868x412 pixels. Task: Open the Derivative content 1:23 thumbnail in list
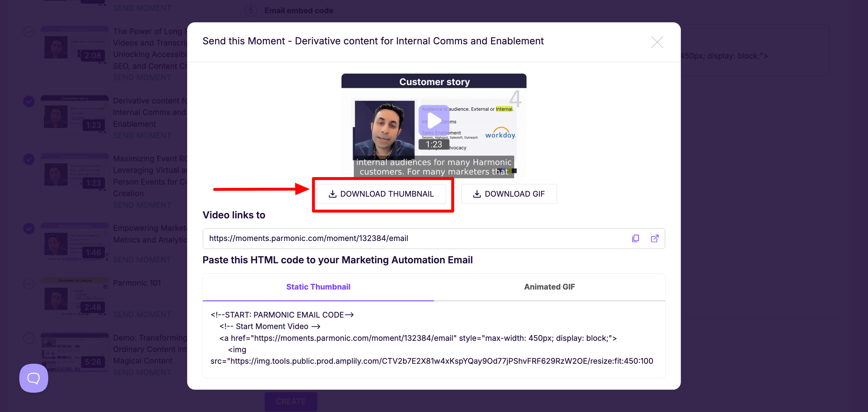click(75, 115)
